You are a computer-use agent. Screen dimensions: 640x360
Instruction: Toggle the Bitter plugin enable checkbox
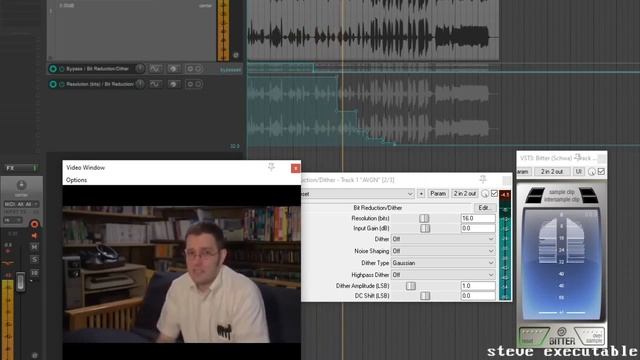tap(601, 172)
